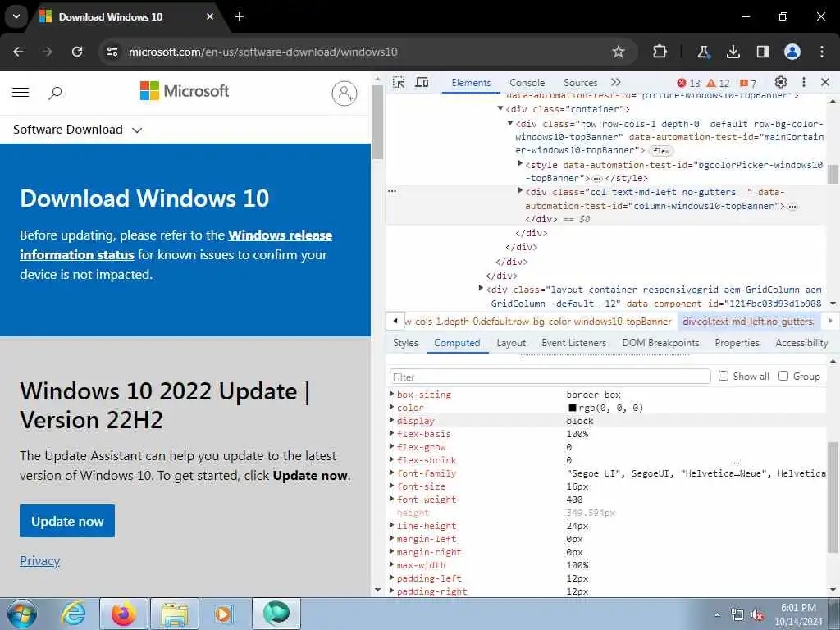Expand the display computed property

[391, 420]
